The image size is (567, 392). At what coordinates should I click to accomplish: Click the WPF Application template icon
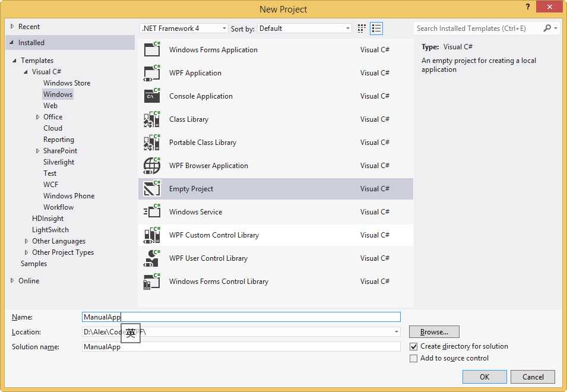click(x=152, y=72)
